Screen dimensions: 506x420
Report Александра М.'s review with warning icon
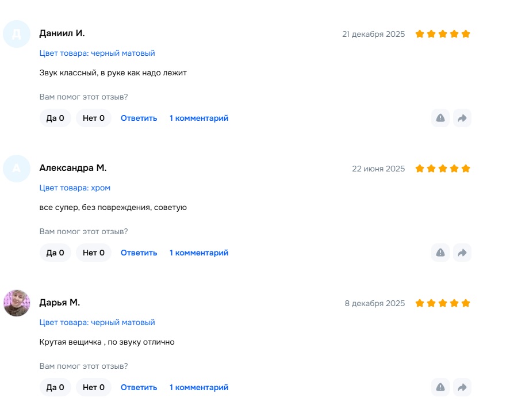tap(440, 253)
